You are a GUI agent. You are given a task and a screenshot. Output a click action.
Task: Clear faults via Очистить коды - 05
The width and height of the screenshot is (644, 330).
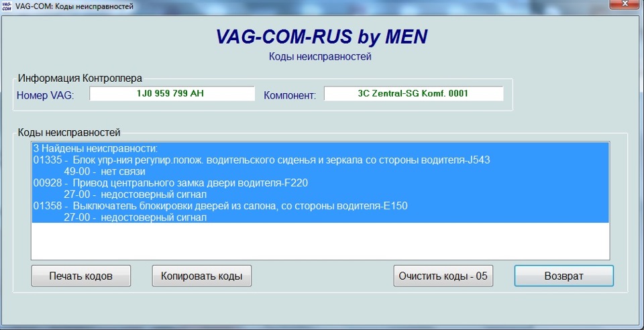pyautogui.click(x=443, y=276)
